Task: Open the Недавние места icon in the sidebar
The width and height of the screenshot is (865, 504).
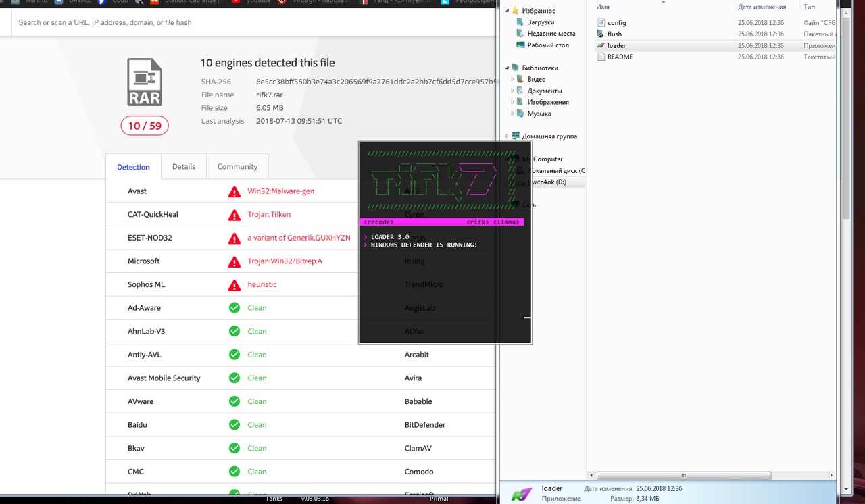Action: (x=520, y=34)
